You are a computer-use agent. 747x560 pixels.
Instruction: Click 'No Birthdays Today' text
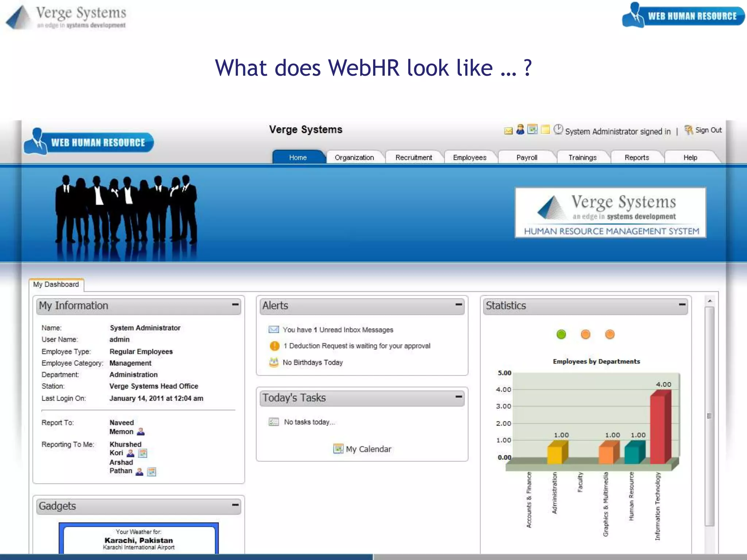click(x=313, y=362)
